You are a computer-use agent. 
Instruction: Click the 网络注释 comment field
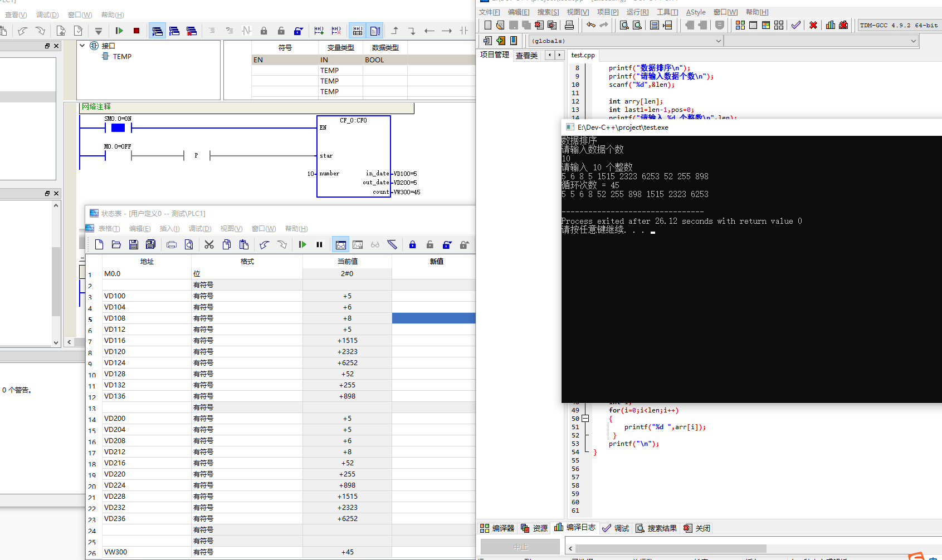[x=247, y=107]
